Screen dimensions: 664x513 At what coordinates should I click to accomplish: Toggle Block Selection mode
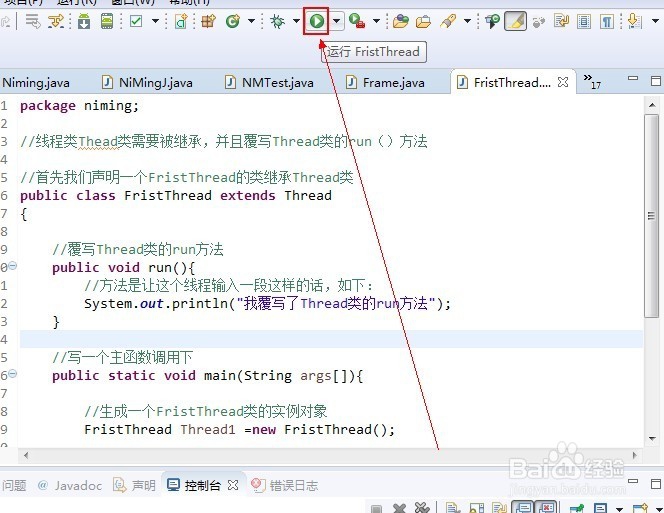tap(584, 21)
